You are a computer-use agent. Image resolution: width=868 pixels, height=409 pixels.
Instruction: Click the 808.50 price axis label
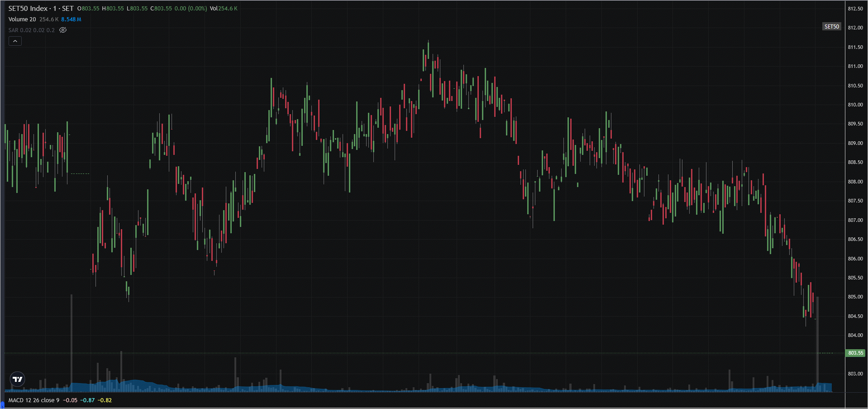[x=855, y=162]
